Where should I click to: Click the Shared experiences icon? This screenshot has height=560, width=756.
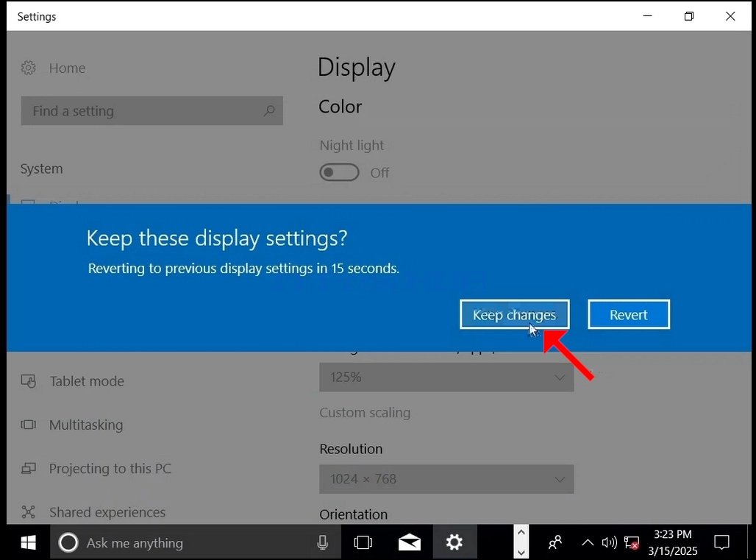tap(29, 512)
